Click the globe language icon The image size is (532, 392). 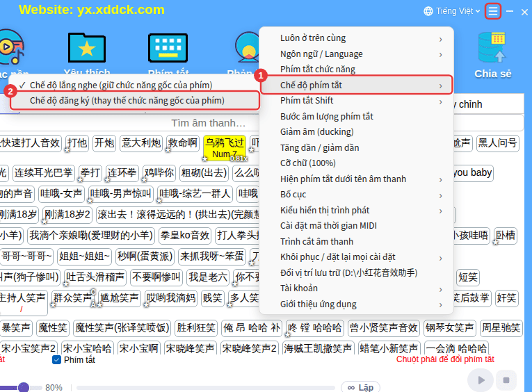click(428, 12)
